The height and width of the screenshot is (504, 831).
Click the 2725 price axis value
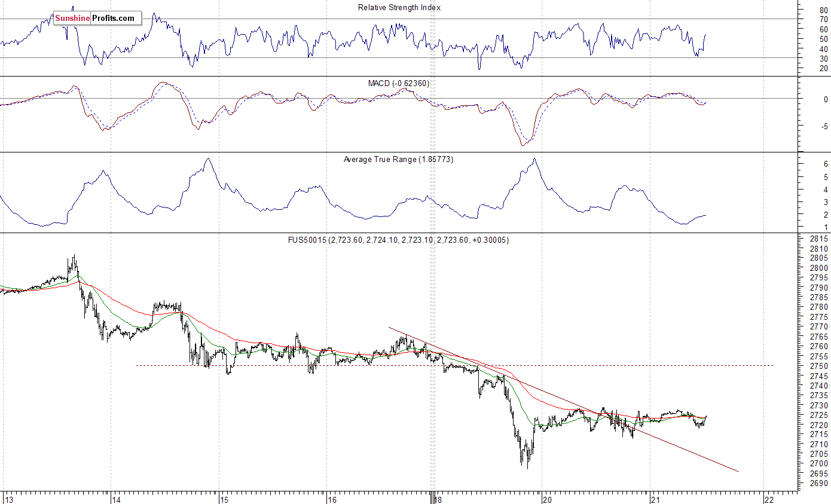click(x=819, y=415)
